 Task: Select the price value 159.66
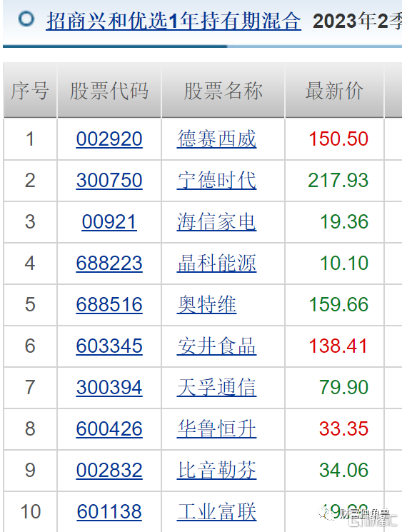point(338,305)
